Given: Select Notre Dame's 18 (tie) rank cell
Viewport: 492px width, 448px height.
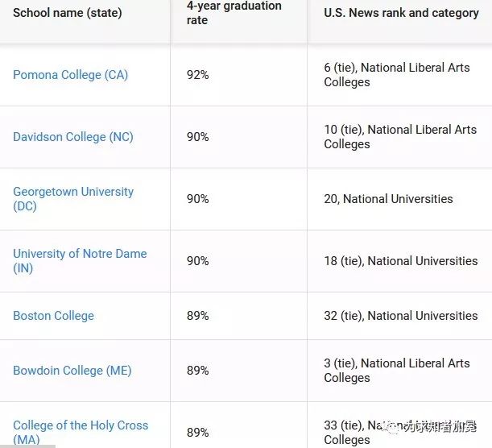Looking at the screenshot, I should [401, 261].
